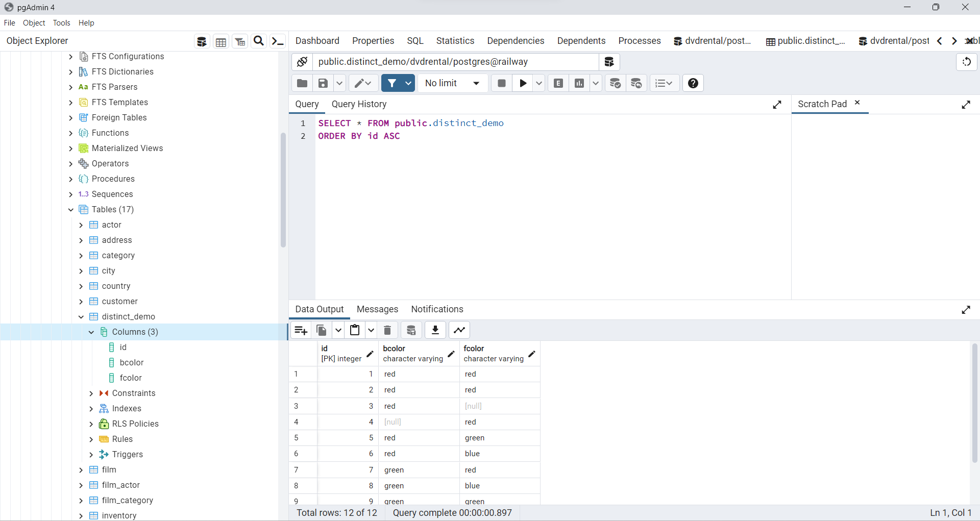Click the connection status plug icon
The height and width of the screenshot is (521, 980).
click(302, 62)
